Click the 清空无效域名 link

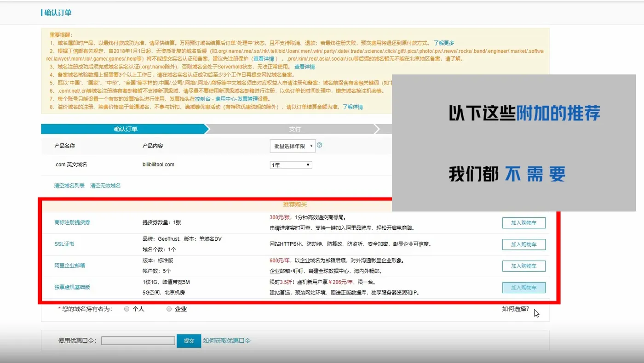(x=105, y=186)
